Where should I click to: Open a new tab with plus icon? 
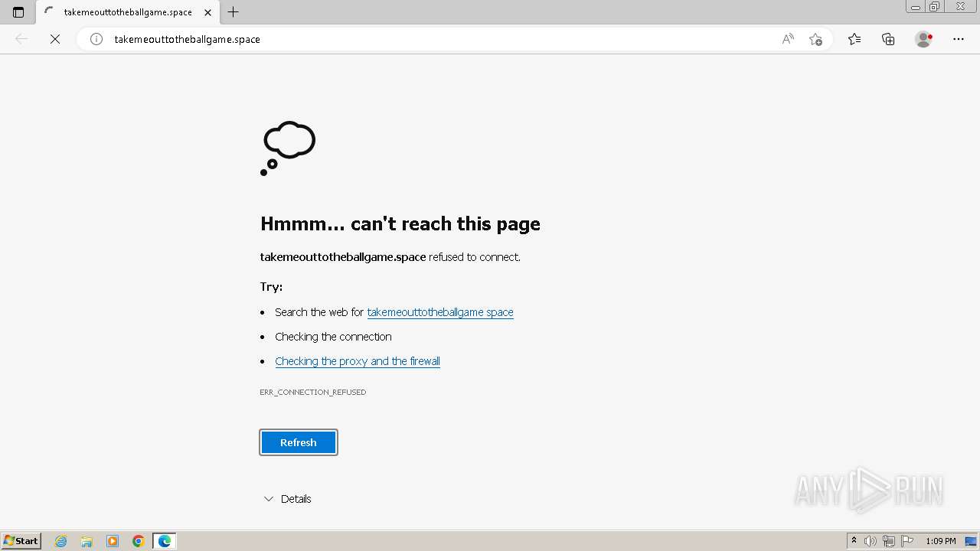tap(234, 12)
